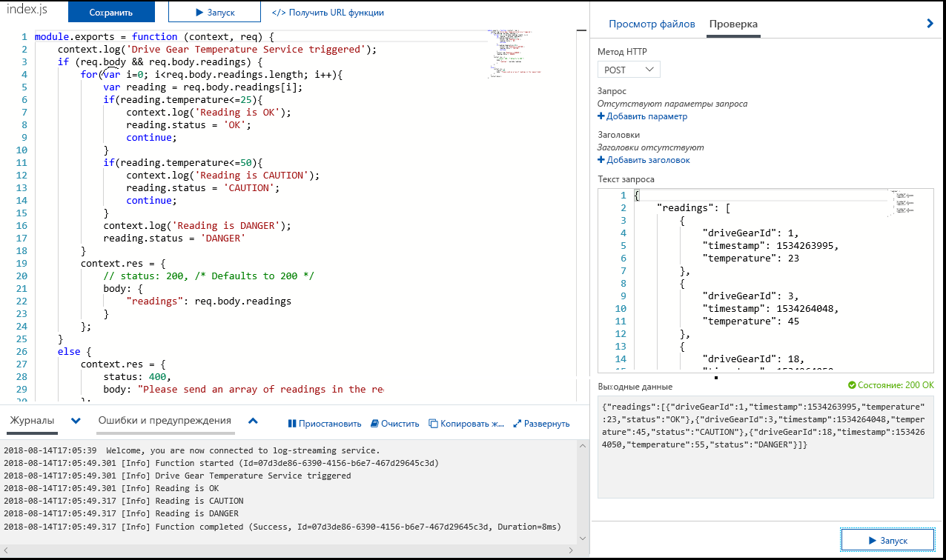Click the request body editor minimap
Image resolution: width=946 pixels, height=560 pixels.
pos(902,203)
